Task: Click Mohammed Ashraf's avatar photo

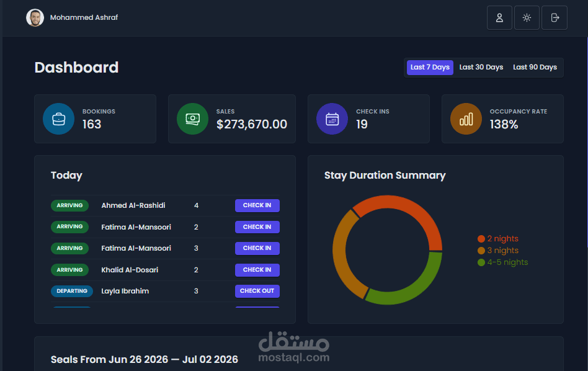Action: (x=35, y=17)
